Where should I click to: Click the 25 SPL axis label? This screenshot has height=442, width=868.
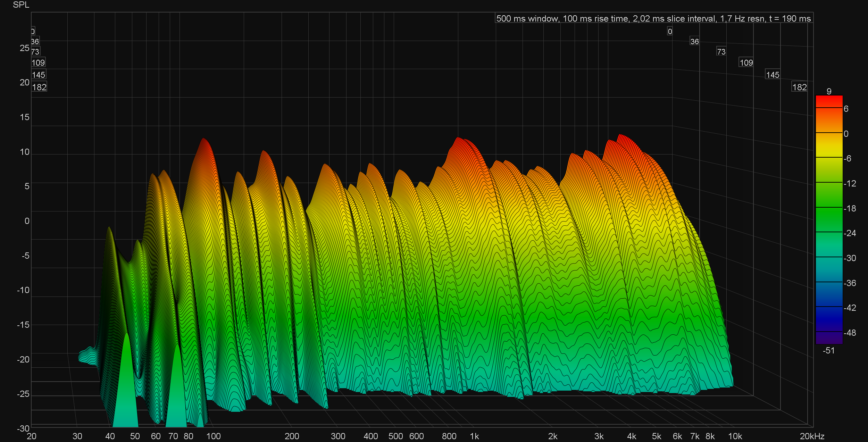point(24,48)
